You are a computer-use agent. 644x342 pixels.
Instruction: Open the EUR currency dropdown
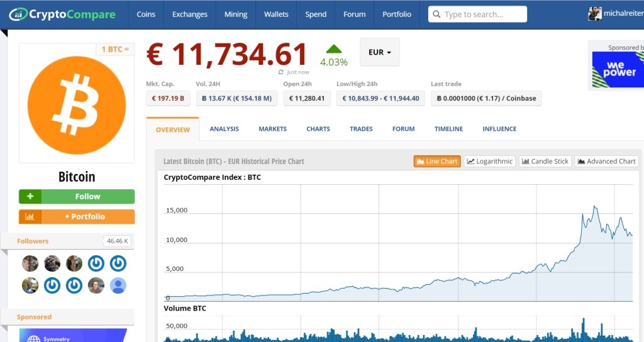(x=379, y=52)
